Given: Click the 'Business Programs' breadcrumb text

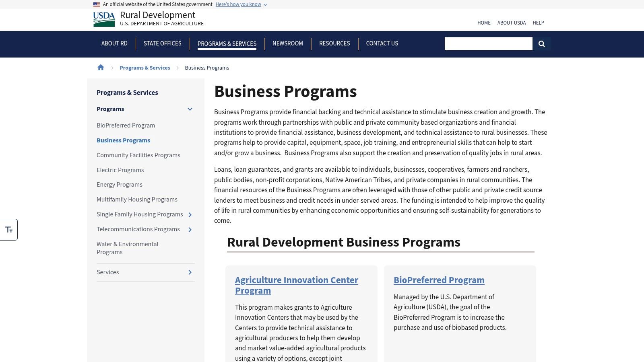Looking at the screenshot, I should (x=207, y=68).
